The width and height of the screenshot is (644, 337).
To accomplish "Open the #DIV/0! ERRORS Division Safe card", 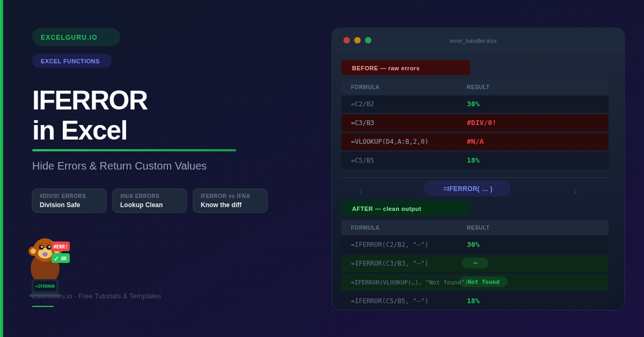I will (69, 201).
